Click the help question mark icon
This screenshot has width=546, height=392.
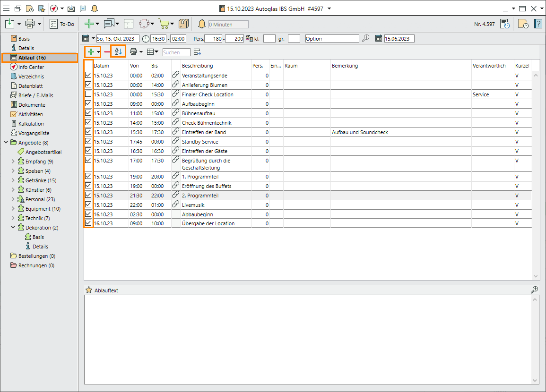(x=538, y=24)
